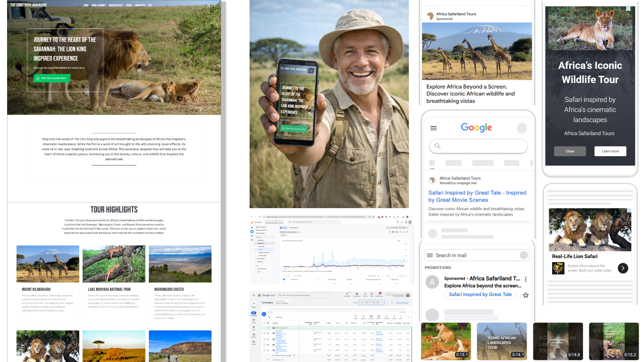Open Admin in the Google Ads sidebar

coord(254,343)
